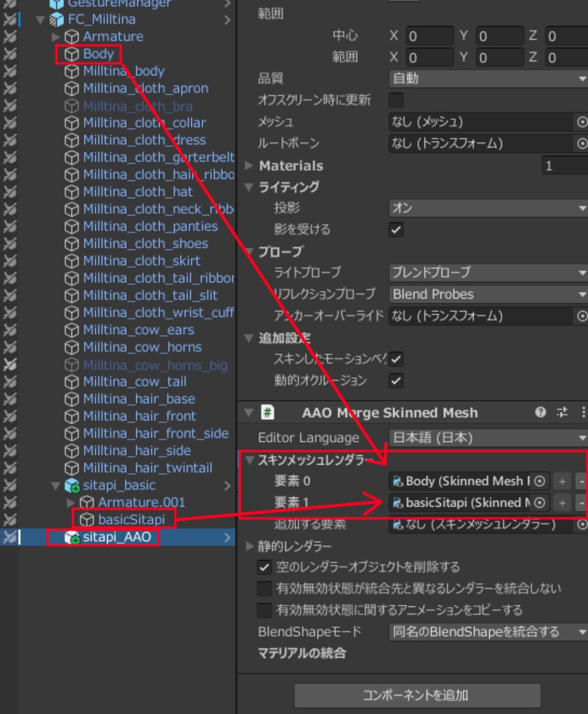Uncheck the 影を受ける checkbox

pyautogui.click(x=396, y=229)
